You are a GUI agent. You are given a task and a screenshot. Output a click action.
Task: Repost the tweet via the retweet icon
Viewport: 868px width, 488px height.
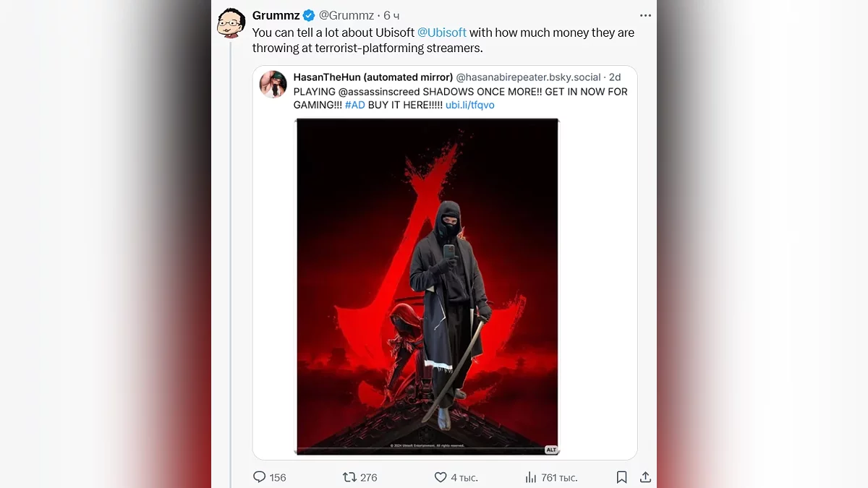[x=349, y=477]
